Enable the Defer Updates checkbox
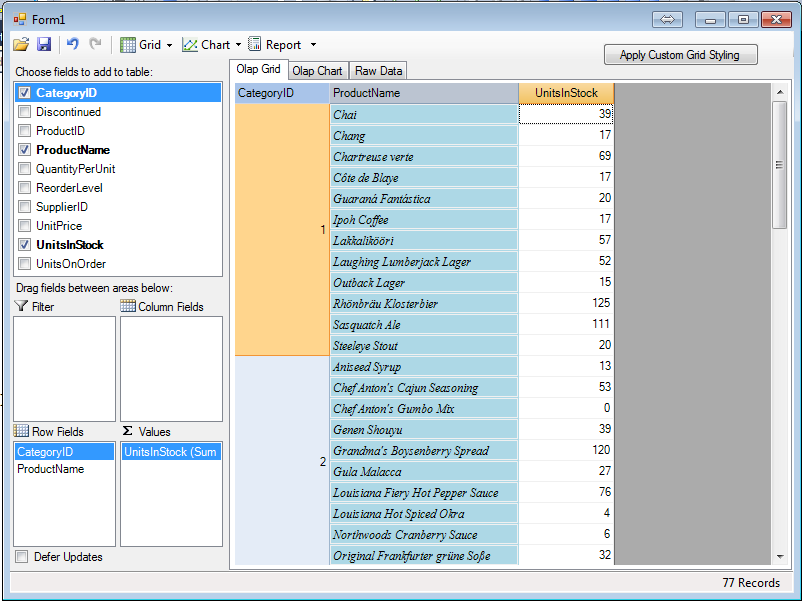 click(x=21, y=556)
